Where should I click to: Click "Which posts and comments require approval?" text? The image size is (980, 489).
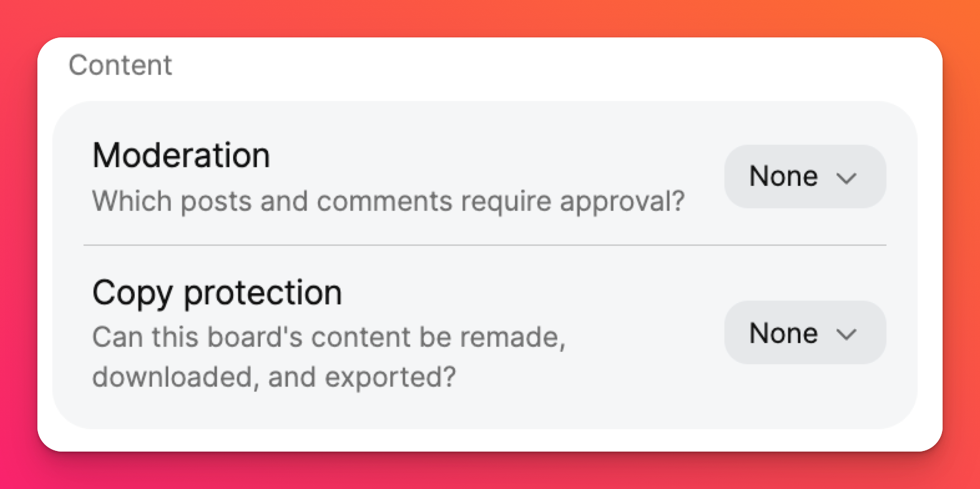point(388,201)
